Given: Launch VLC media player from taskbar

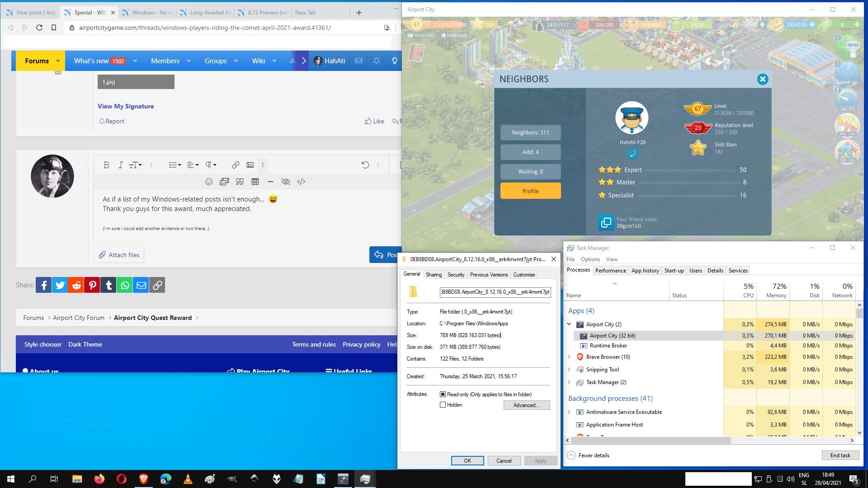Looking at the screenshot, I should point(188,479).
